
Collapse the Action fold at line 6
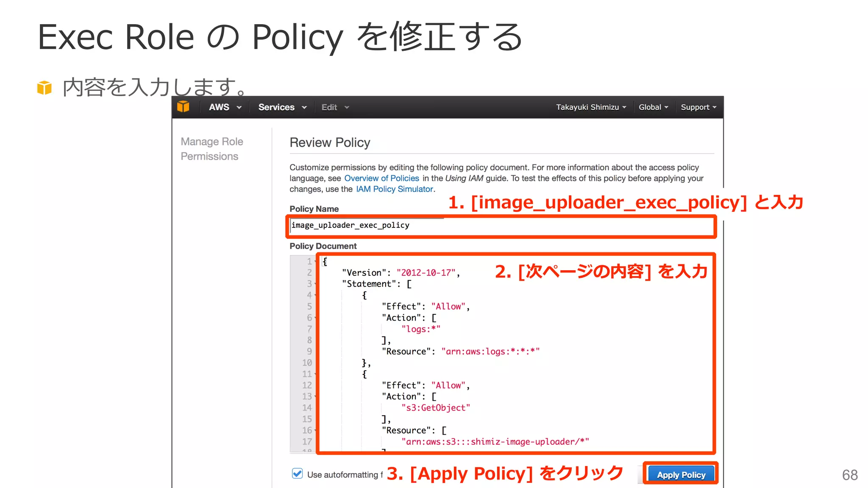pyautogui.click(x=316, y=318)
